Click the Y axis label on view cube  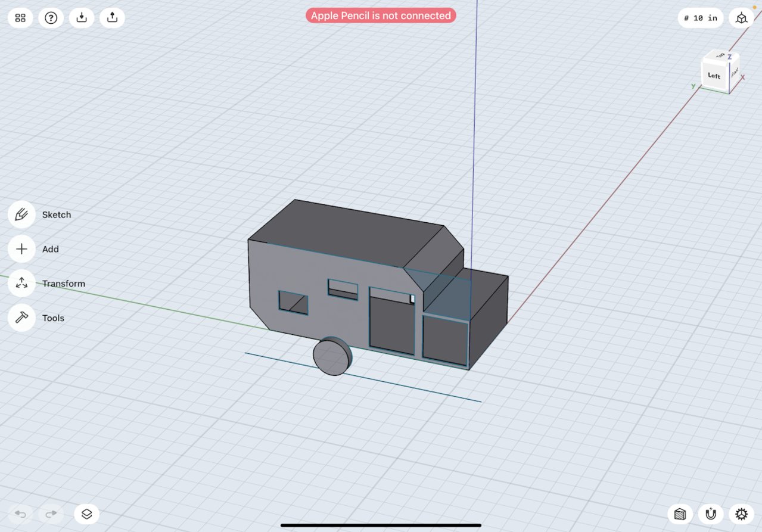[x=693, y=86]
